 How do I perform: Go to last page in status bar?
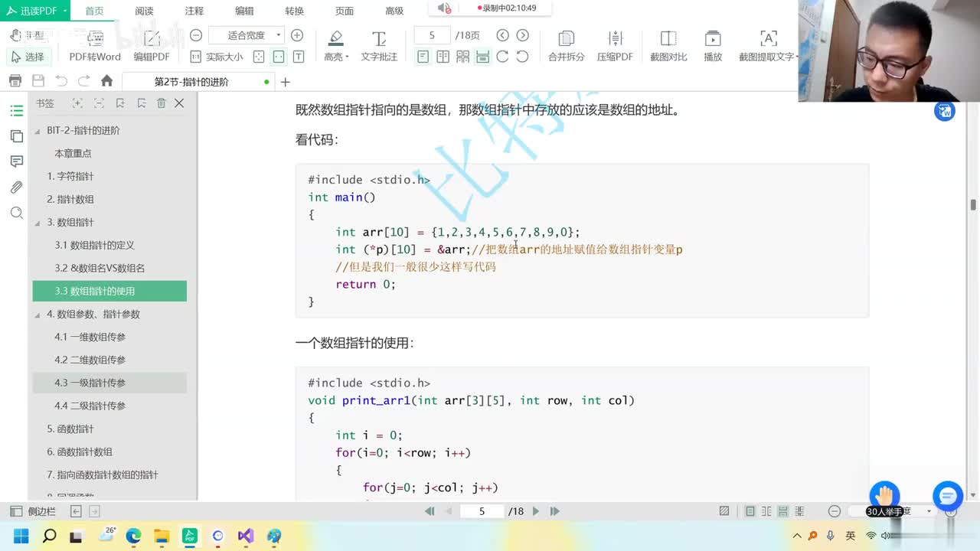coord(555,511)
